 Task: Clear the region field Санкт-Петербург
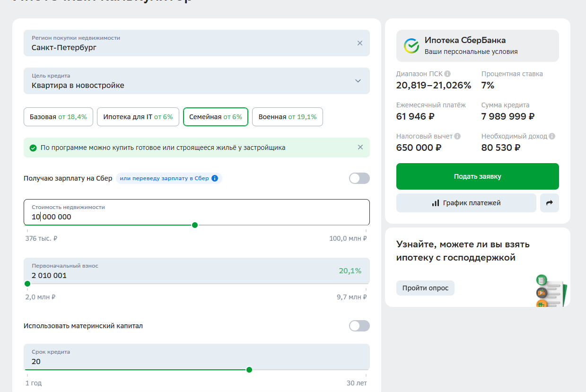point(360,43)
